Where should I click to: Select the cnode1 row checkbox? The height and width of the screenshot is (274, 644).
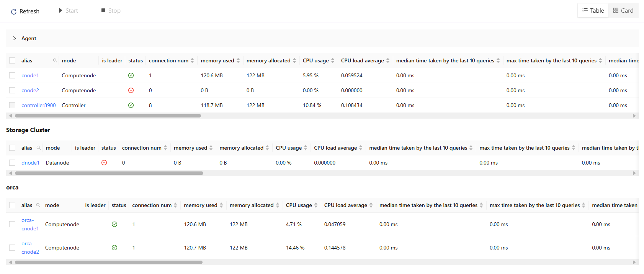(x=12, y=75)
